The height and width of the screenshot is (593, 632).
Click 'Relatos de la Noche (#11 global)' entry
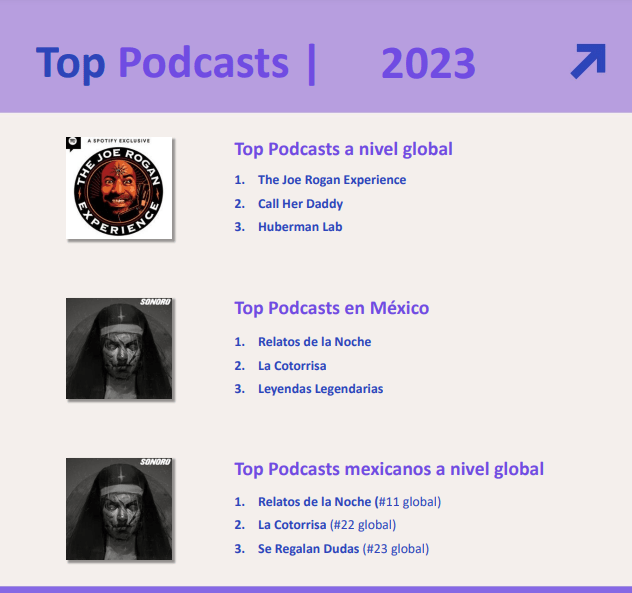coord(349,501)
